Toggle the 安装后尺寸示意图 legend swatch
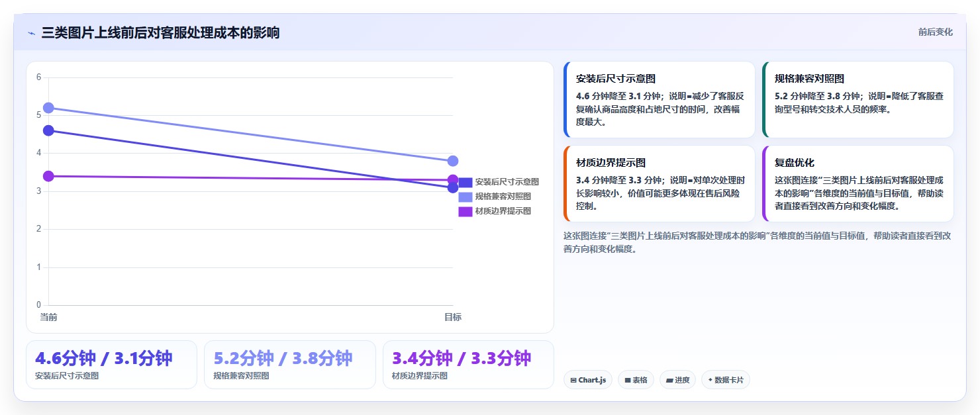The image size is (980, 415). pos(465,182)
